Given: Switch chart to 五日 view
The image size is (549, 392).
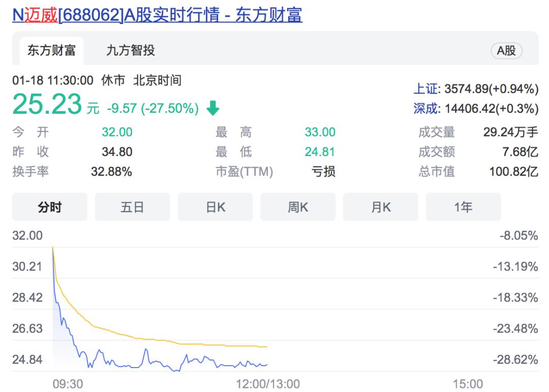Looking at the screenshot, I should coord(132,207).
